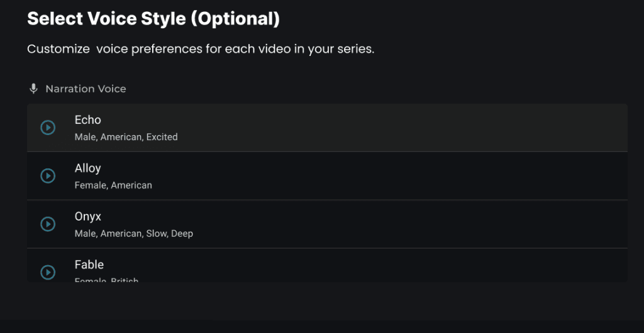Click the microphone icon beside Narration Voice

click(x=34, y=89)
